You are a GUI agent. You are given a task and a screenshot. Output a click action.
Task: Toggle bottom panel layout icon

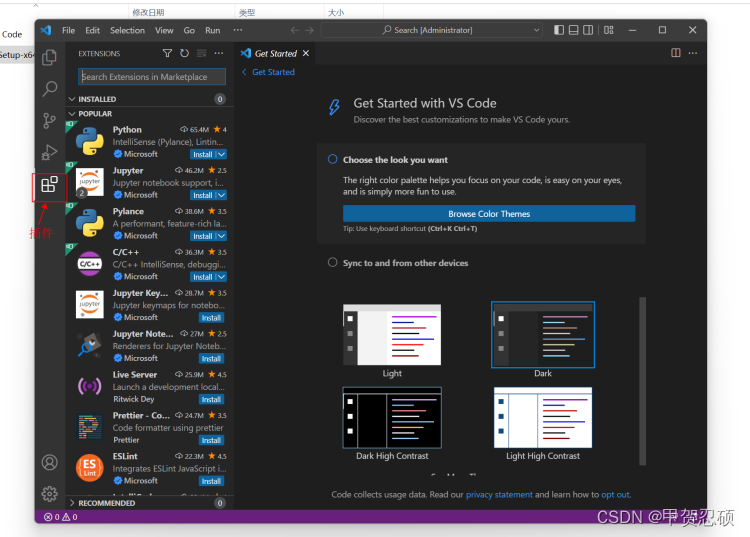tap(574, 30)
